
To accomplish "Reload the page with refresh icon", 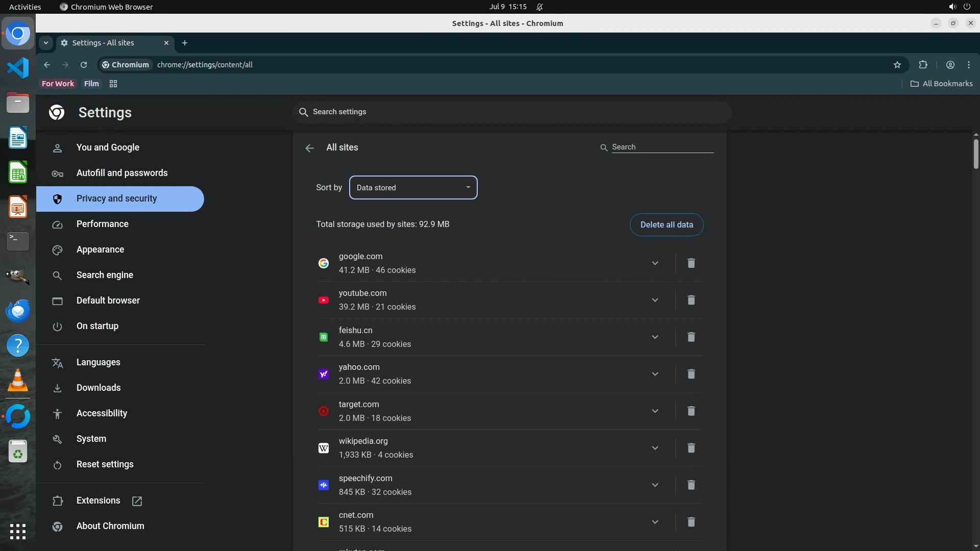I will pyautogui.click(x=84, y=65).
